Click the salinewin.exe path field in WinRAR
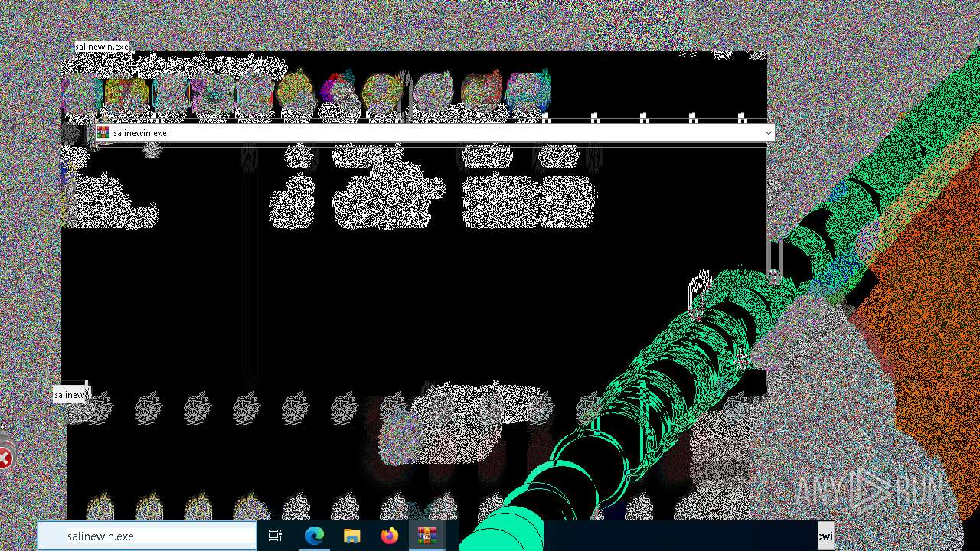 tap(435, 132)
